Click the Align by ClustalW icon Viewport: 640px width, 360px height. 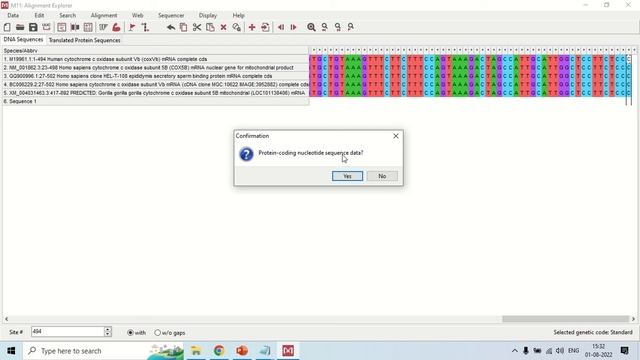[103, 27]
